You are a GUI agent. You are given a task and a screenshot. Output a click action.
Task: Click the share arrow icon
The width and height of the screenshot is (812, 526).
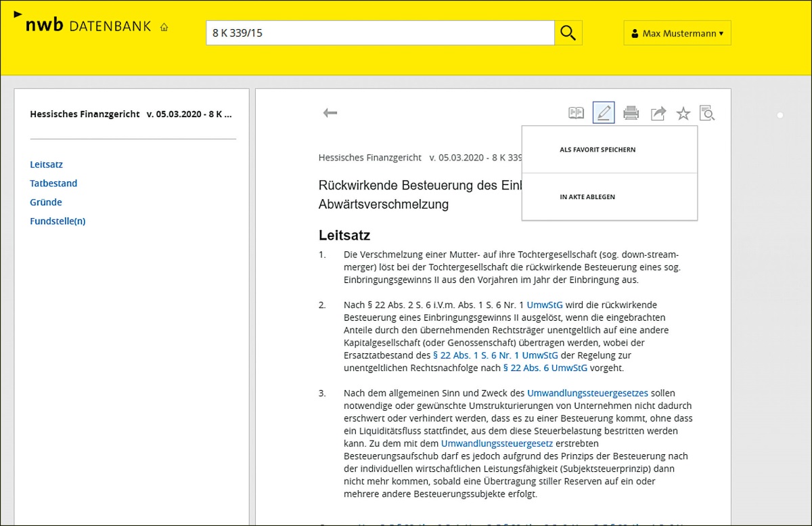click(658, 114)
